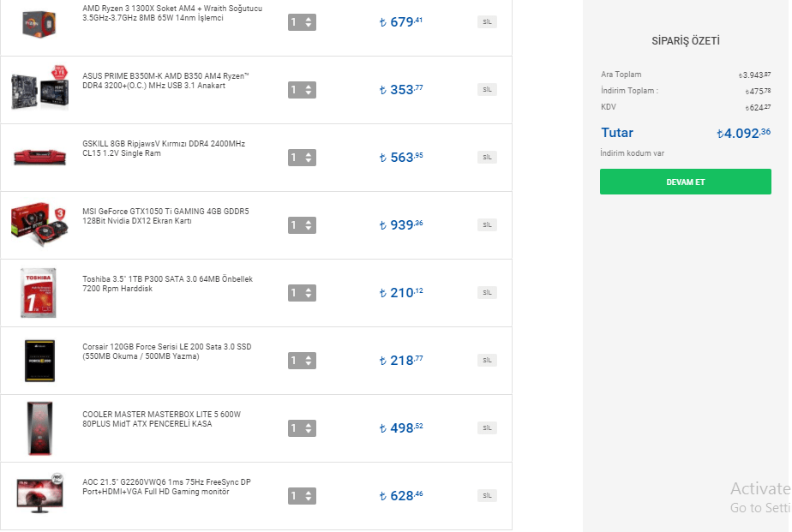Open Toshiba 3.5 1TB P300 product title
This screenshot has width=792, height=532.
point(168,284)
